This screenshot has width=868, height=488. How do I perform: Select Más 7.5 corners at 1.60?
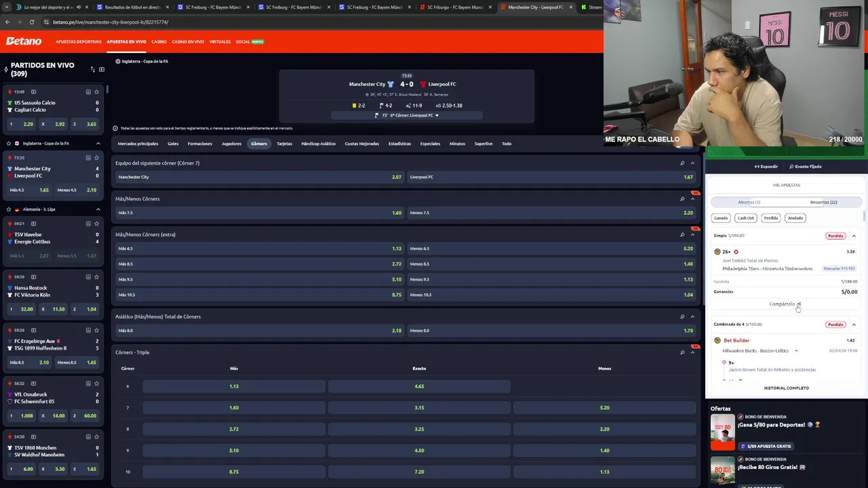259,213
